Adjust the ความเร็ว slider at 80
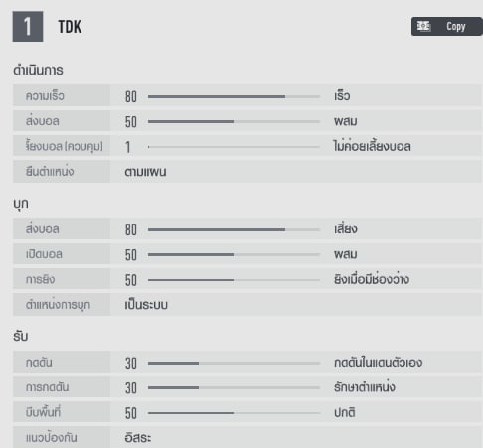 click(234, 97)
